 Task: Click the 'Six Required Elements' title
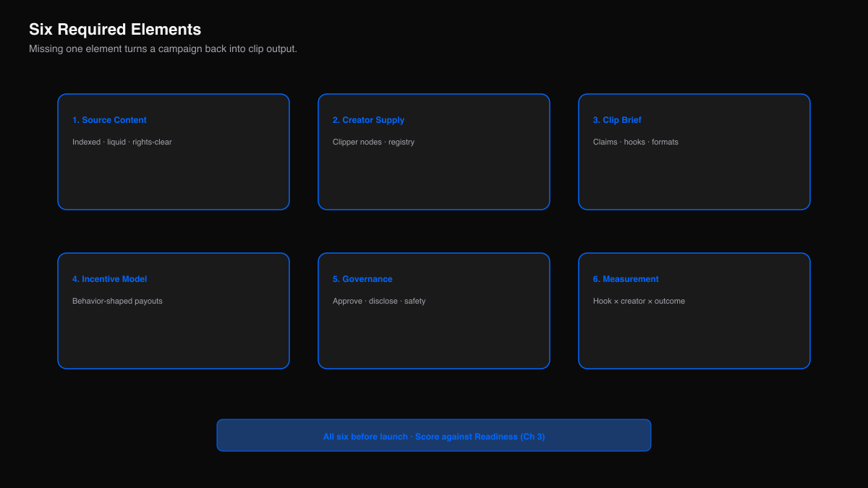115,30
